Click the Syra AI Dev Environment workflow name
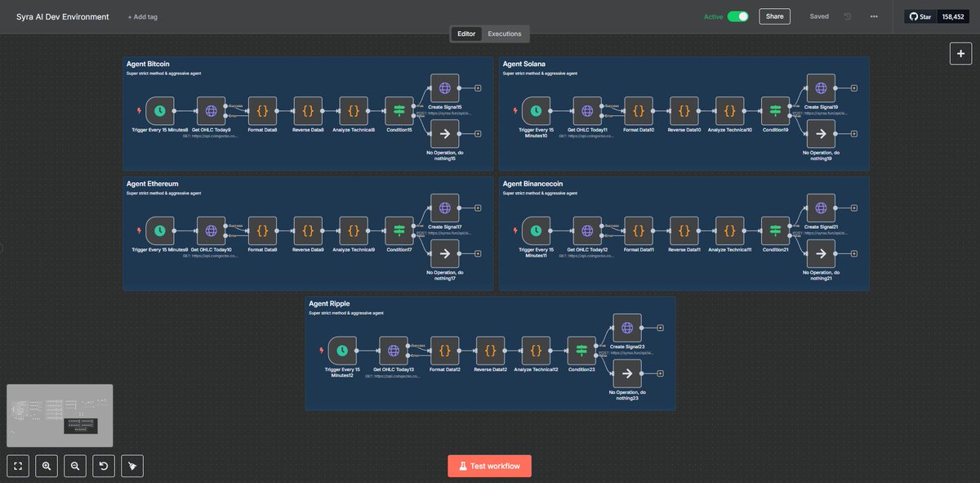Image resolution: width=980 pixels, height=483 pixels. [x=63, y=16]
